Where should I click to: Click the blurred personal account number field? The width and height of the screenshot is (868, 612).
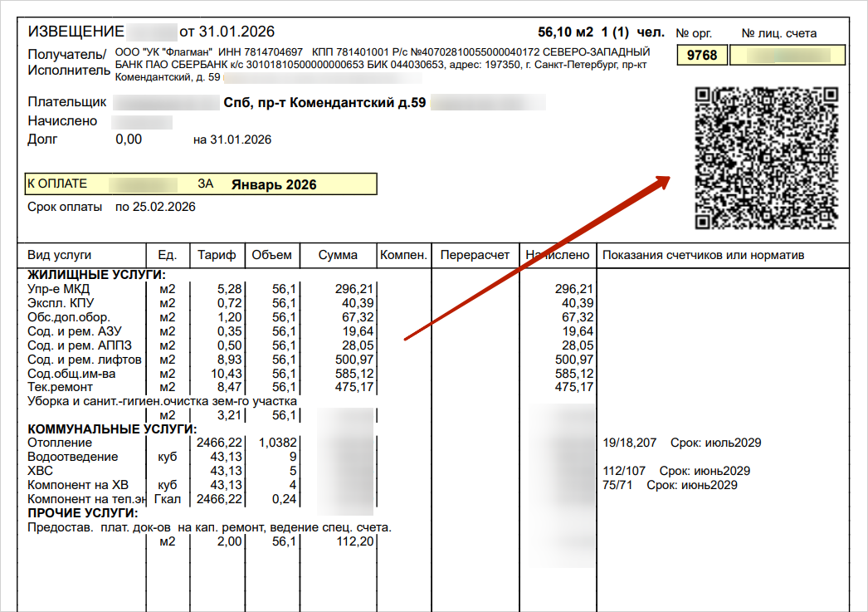(788, 56)
